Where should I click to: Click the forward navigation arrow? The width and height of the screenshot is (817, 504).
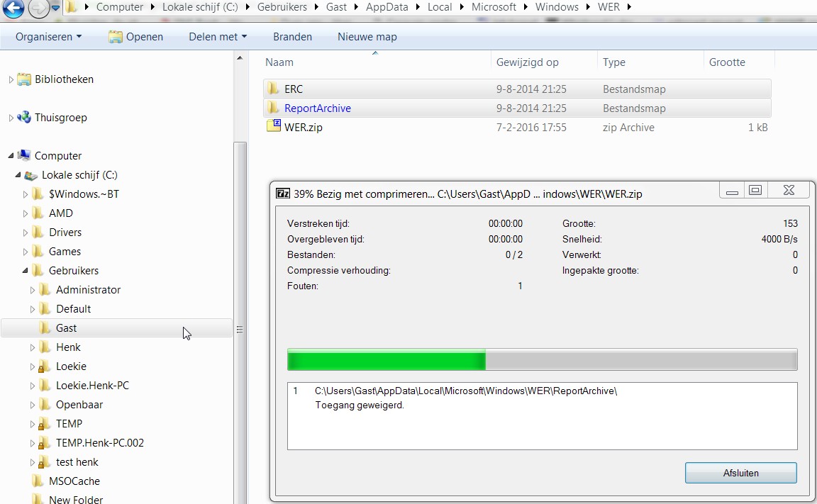tap(38, 8)
